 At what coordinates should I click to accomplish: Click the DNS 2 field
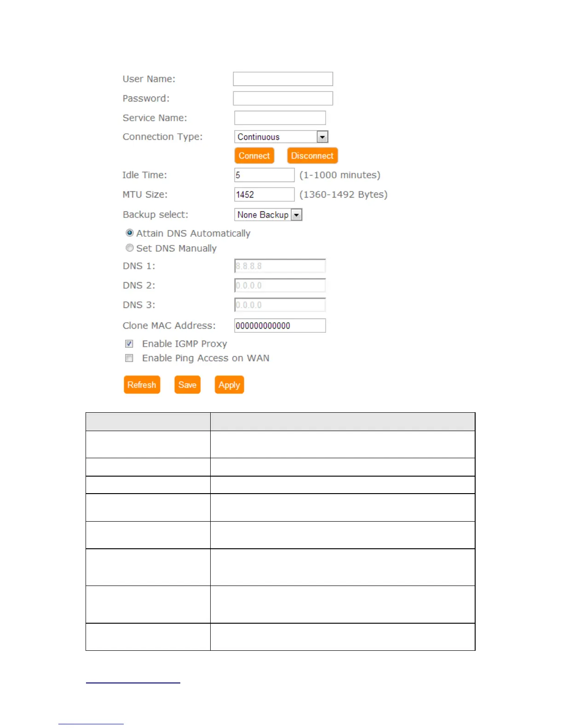click(x=280, y=285)
